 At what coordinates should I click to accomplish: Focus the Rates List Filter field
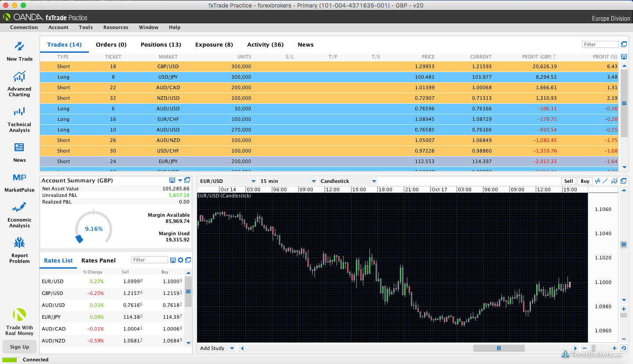(150, 260)
